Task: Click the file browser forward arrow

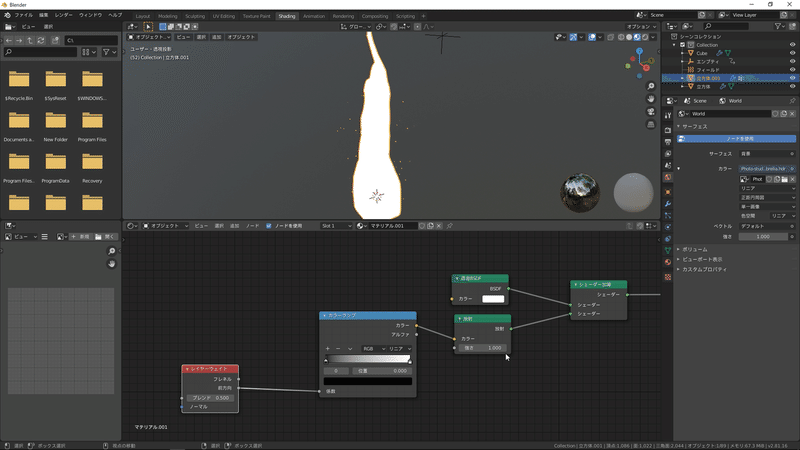Action: coord(19,40)
